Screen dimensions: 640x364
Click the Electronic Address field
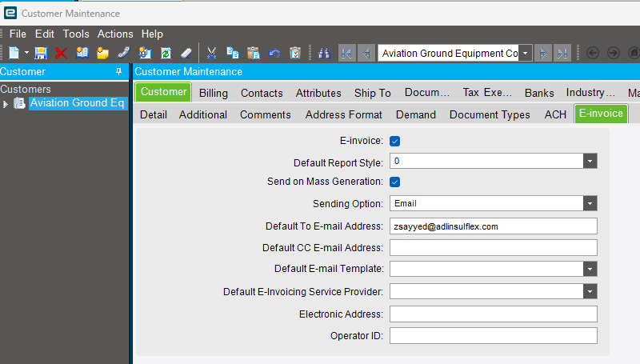[493, 314]
